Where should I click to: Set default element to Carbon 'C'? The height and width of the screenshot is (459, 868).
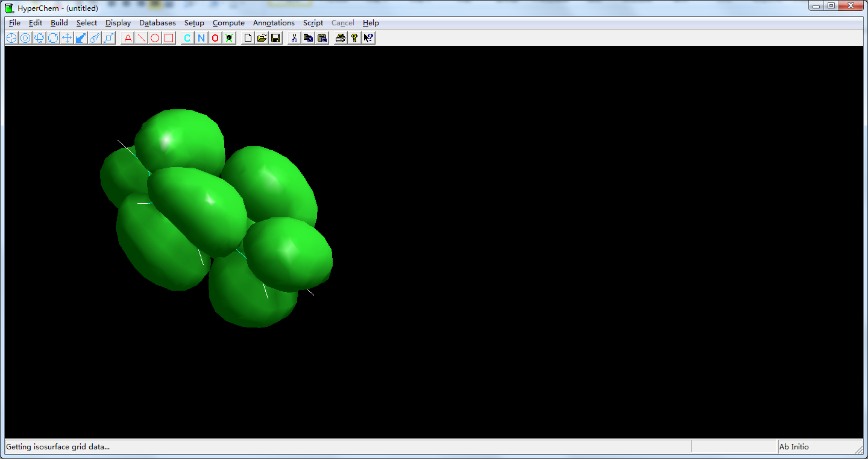[187, 38]
